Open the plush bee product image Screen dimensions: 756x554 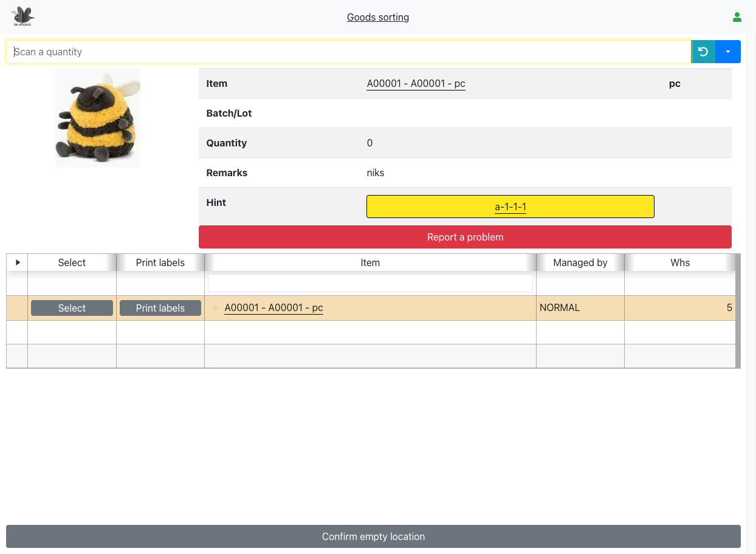98,117
